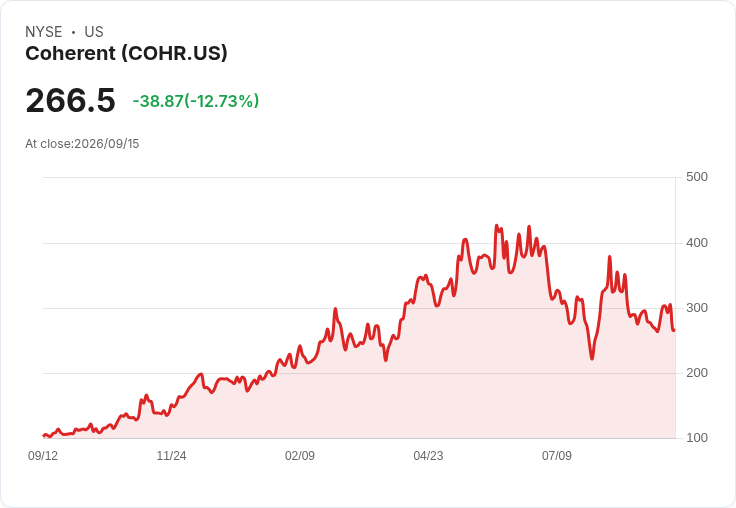736x508 pixels.
Task: Click the 100 price axis label
Action: coord(697,438)
